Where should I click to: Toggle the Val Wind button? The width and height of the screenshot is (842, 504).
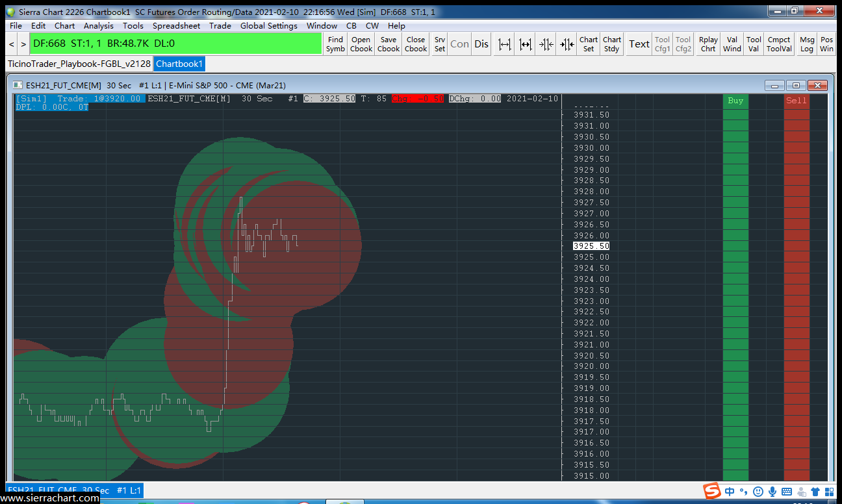pyautogui.click(x=732, y=44)
